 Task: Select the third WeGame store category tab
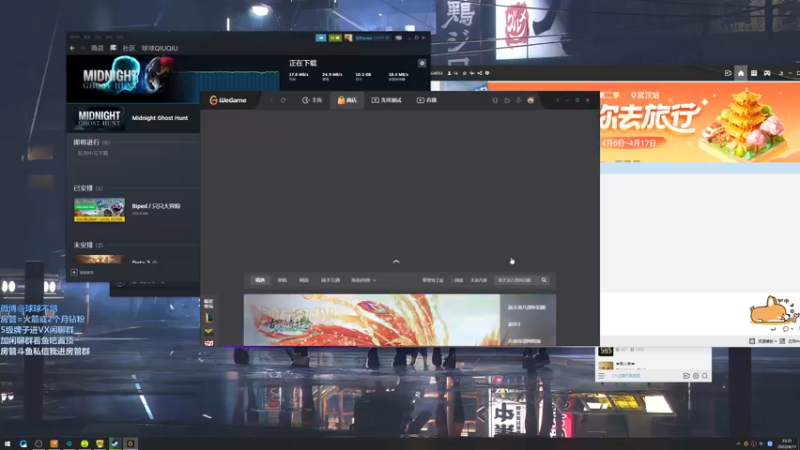click(x=304, y=280)
